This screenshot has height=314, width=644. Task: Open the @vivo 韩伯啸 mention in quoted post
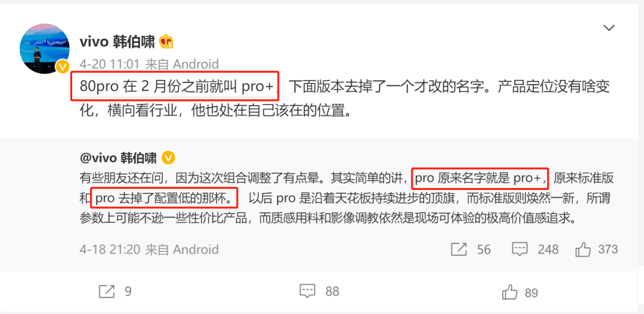118,158
